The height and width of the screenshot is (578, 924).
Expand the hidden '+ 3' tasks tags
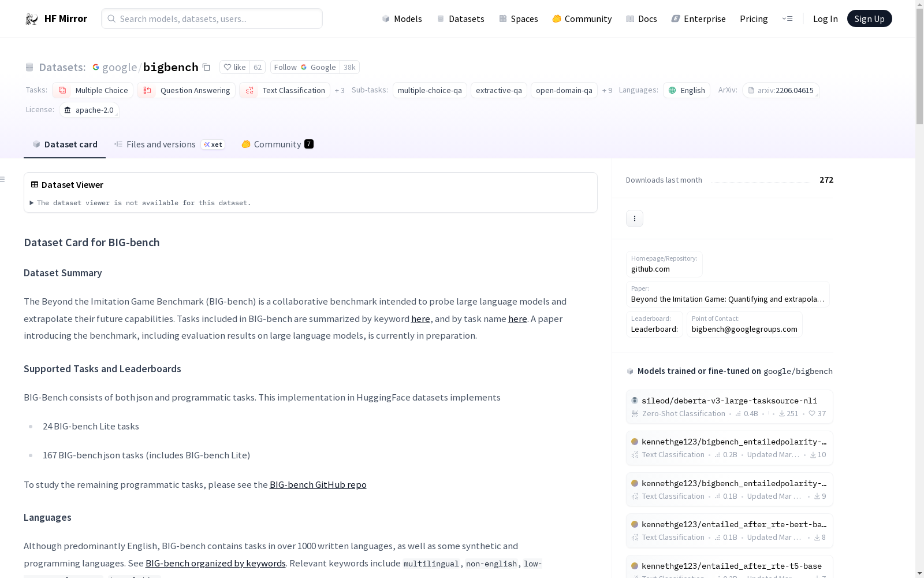point(340,90)
